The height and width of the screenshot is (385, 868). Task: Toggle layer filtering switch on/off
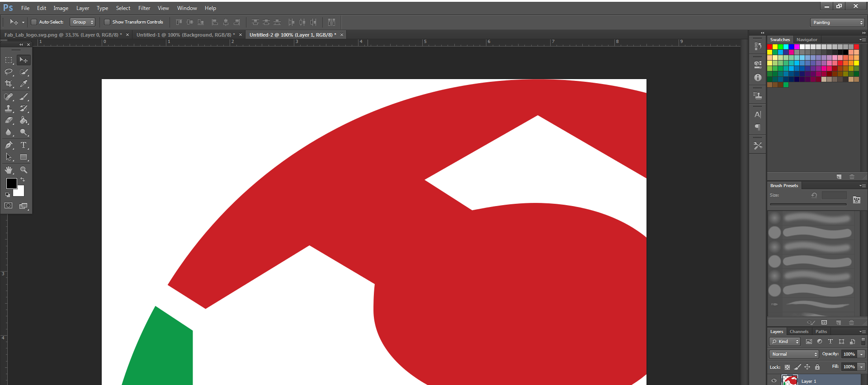pyautogui.click(x=863, y=342)
